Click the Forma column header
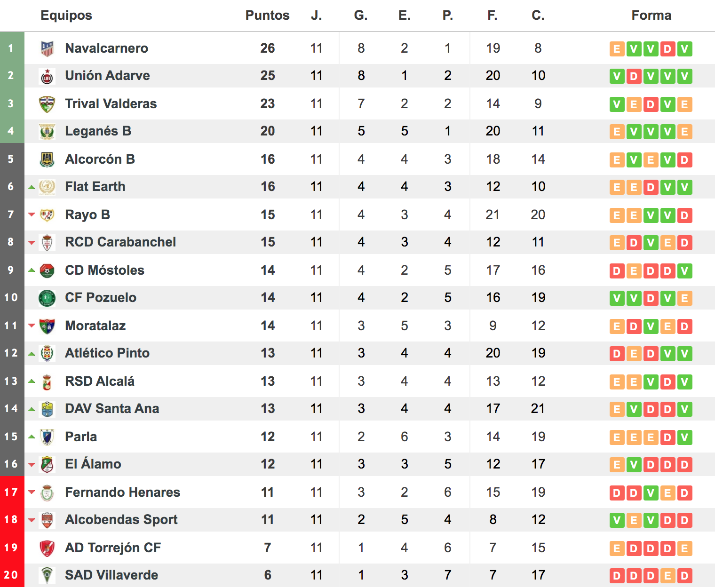The width and height of the screenshot is (715, 588). click(x=651, y=15)
